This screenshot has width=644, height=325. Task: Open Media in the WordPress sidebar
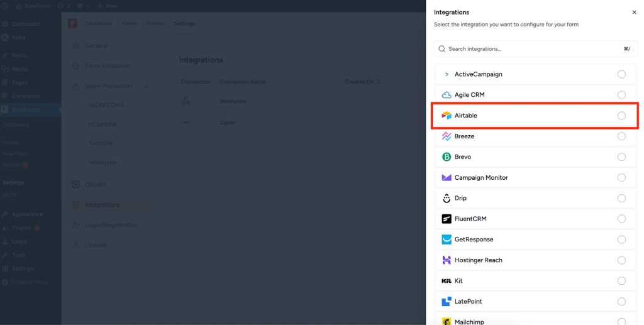(x=19, y=69)
